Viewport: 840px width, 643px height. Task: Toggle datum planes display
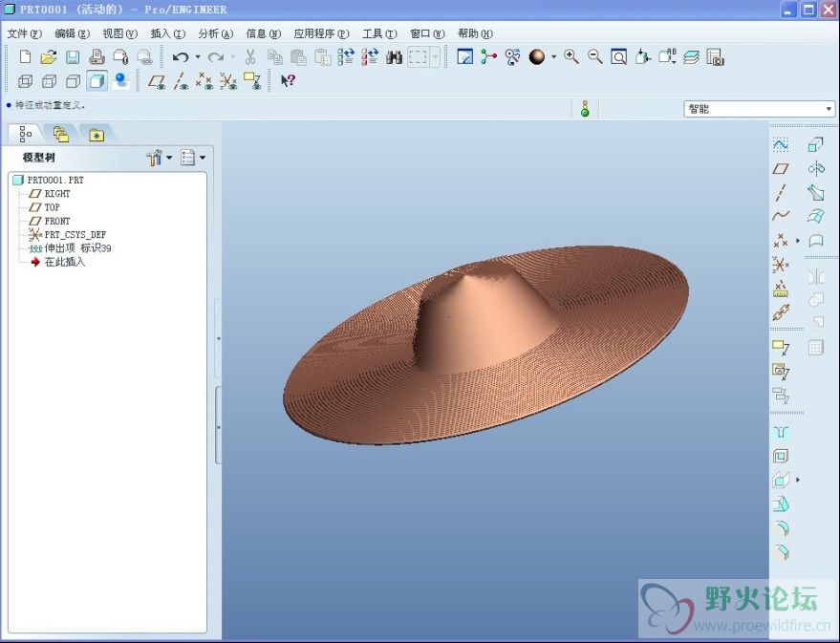point(157,81)
